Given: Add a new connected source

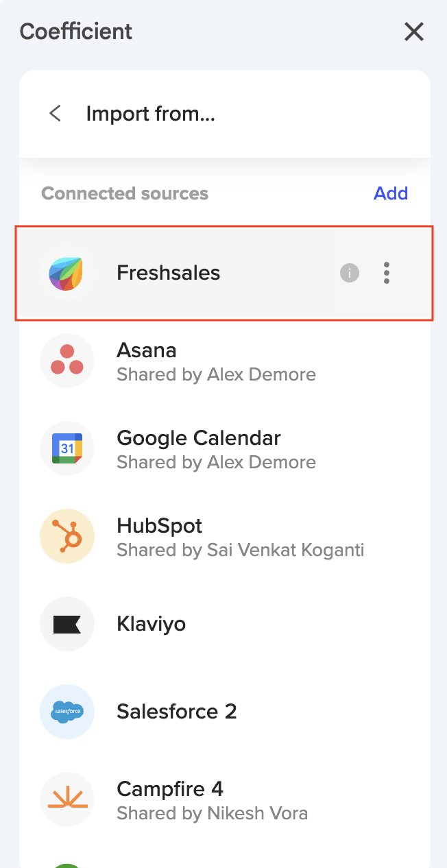Looking at the screenshot, I should (x=391, y=193).
